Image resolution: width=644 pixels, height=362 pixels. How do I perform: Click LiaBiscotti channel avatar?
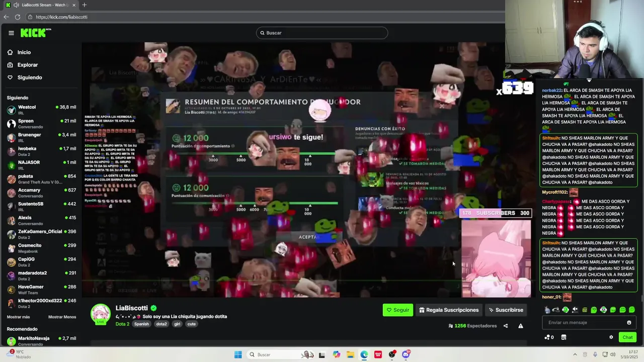[x=101, y=314]
